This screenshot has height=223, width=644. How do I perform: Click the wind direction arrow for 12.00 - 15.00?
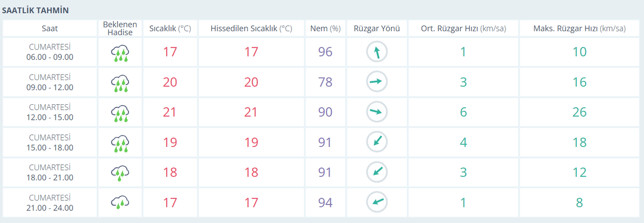pos(376,112)
